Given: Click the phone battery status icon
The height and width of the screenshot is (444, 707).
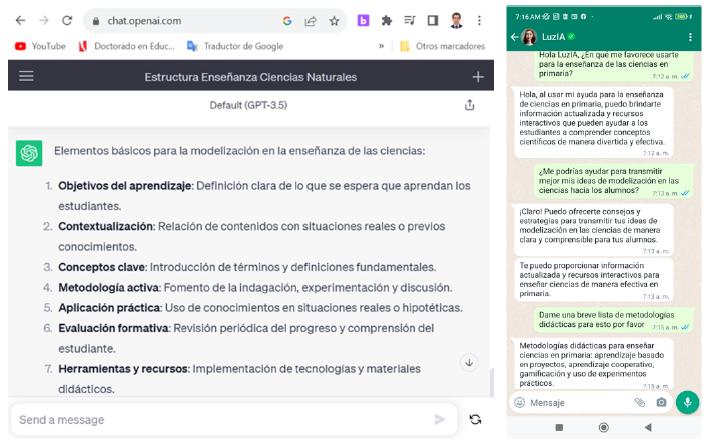Looking at the screenshot, I should click(x=681, y=17).
